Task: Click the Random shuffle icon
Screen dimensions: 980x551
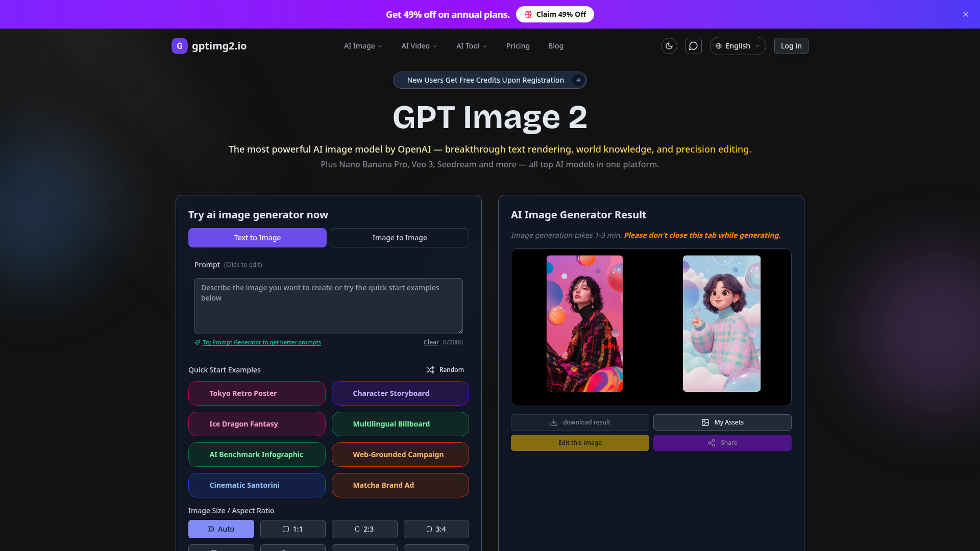Action: [x=430, y=370]
